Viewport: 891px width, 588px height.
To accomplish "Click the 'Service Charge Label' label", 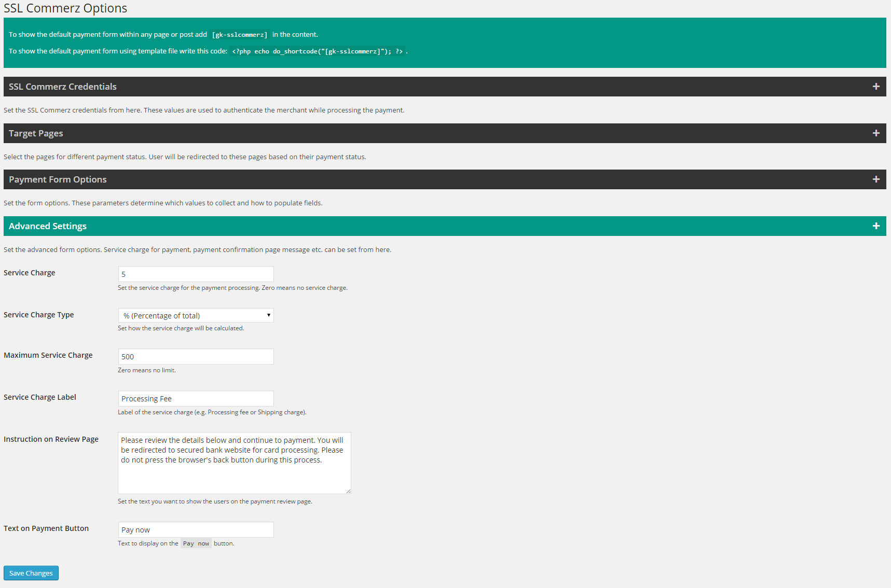I will 40,397.
